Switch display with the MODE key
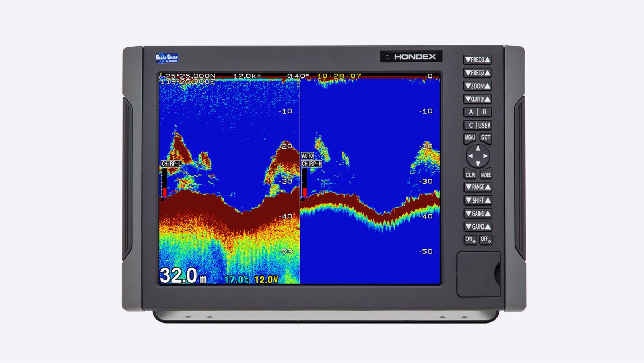Screen dimensions: 644x363 tap(486, 175)
